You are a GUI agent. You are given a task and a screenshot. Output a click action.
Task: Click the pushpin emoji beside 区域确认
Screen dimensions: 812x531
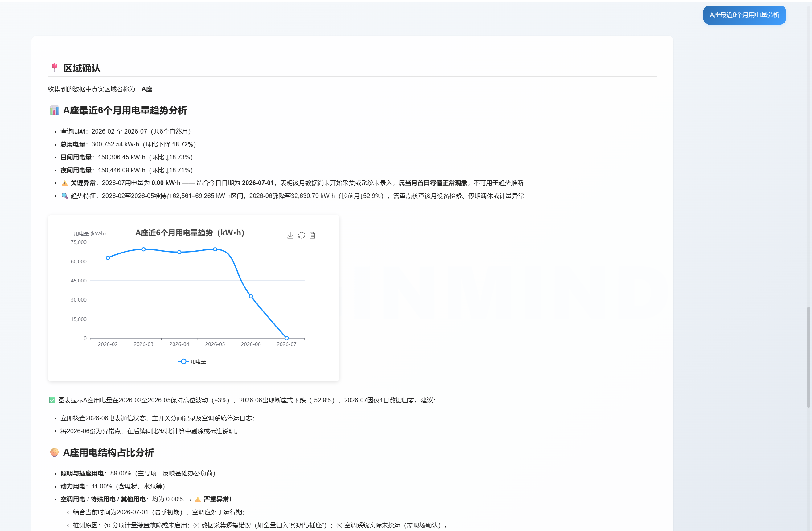point(54,68)
